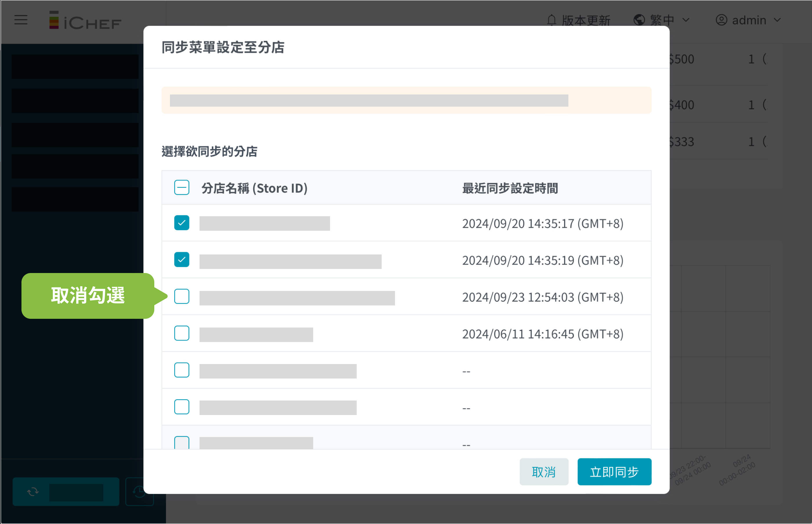Click the 分店名稱 (Store ID) column header
Image resolution: width=812 pixels, height=524 pixels.
tap(254, 188)
